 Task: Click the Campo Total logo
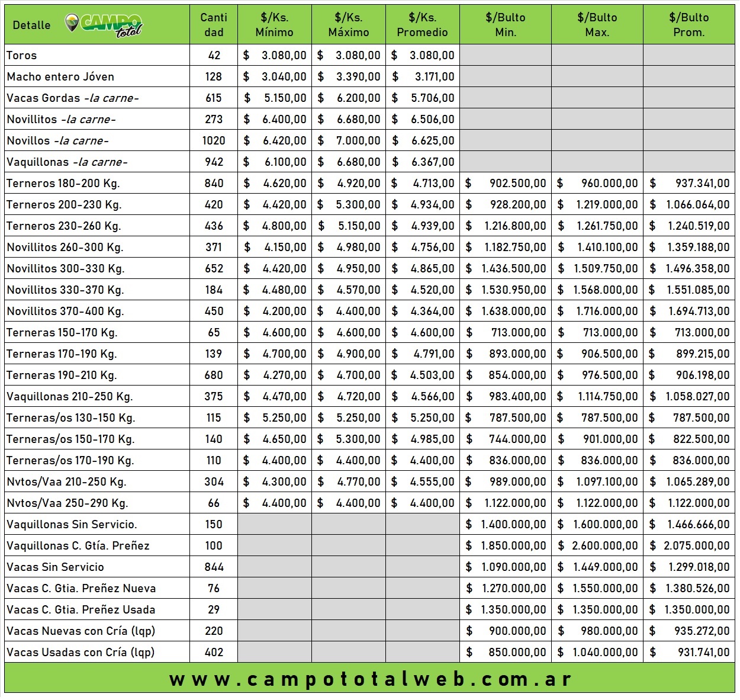104,25
